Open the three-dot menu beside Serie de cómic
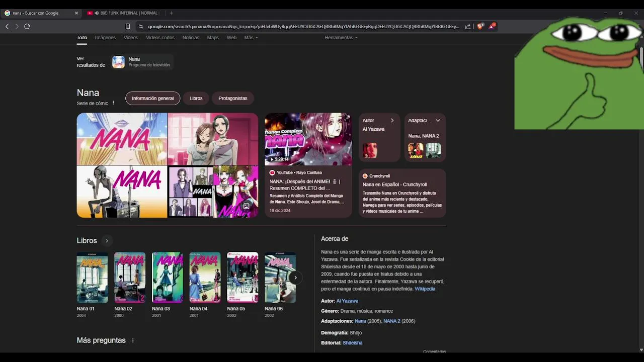The width and height of the screenshot is (644, 362). click(113, 103)
